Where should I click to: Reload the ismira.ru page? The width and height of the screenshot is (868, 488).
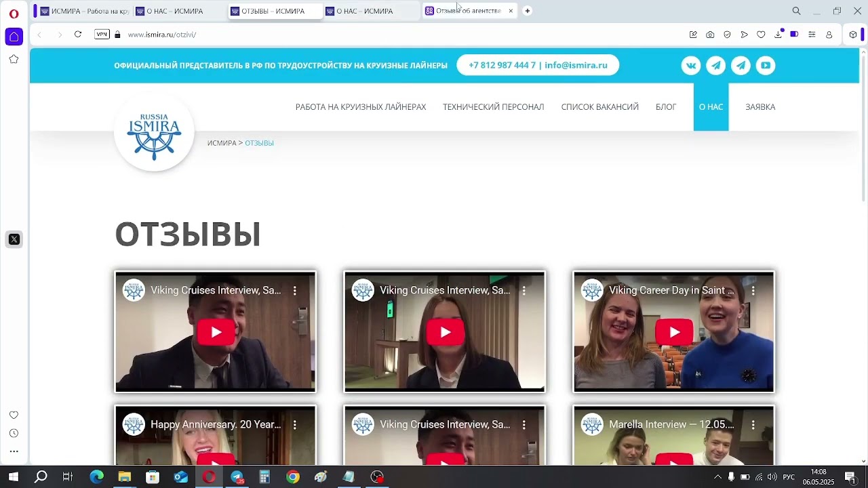click(78, 35)
